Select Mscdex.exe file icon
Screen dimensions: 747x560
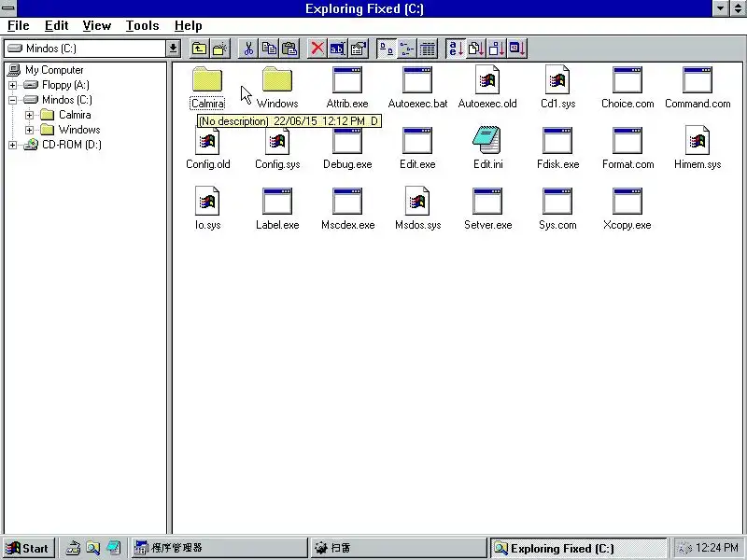click(347, 201)
